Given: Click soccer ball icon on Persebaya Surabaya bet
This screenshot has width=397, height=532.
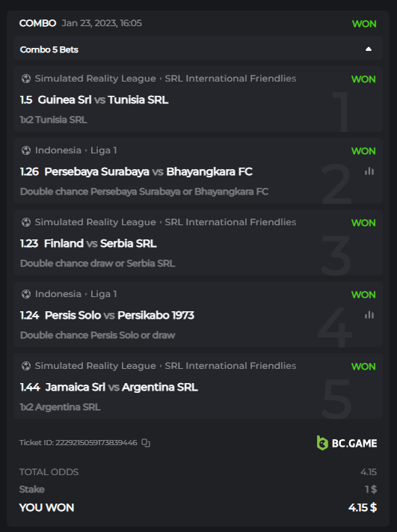Looking at the screenshot, I should coord(26,150).
